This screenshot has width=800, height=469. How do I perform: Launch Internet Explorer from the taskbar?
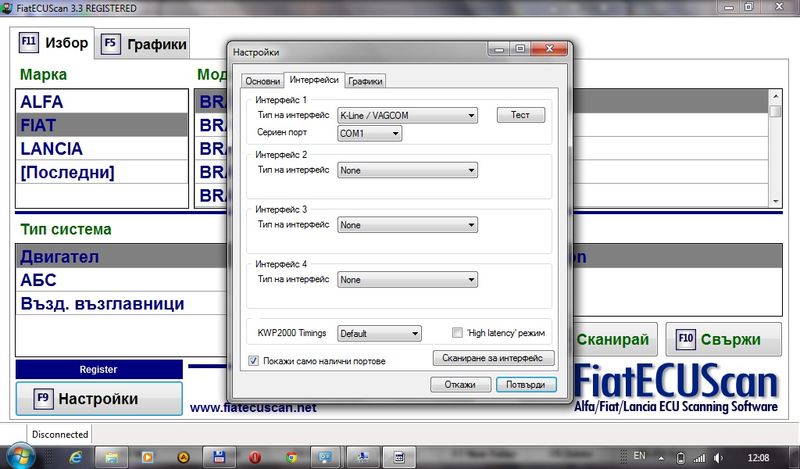pyautogui.click(x=76, y=456)
